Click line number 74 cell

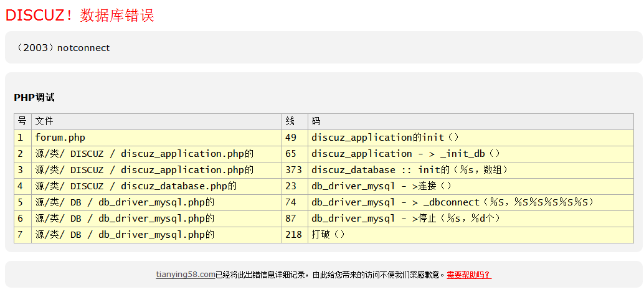coord(295,202)
